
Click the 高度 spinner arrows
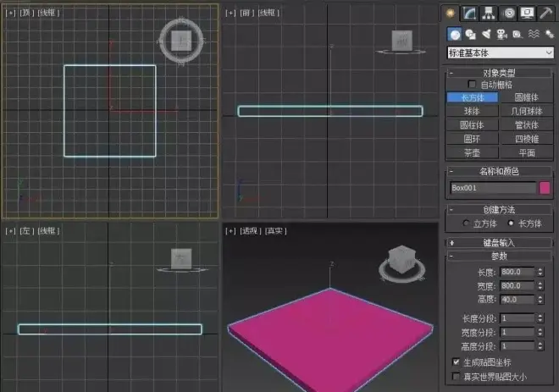click(540, 300)
